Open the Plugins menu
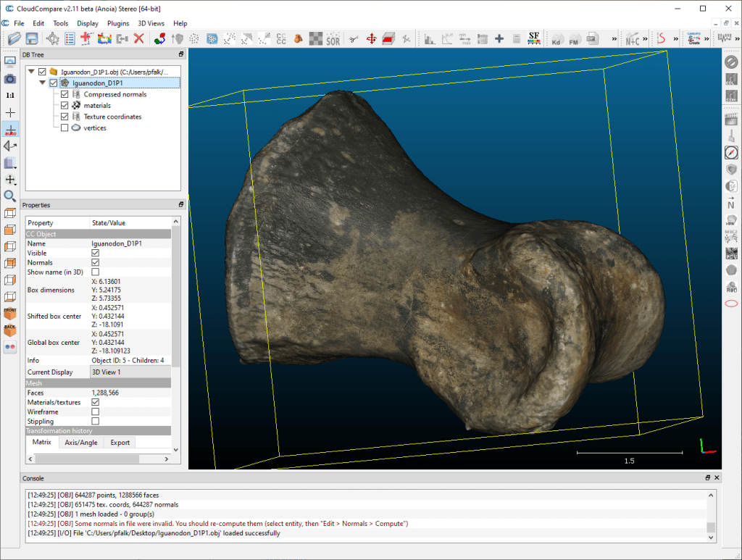This screenshot has width=742, height=560. pyautogui.click(x=118, y=23)
